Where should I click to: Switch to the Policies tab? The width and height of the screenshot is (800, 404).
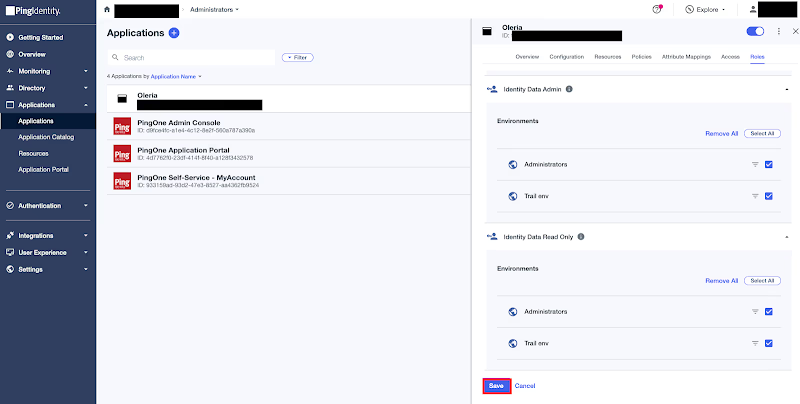pos(641,57)
